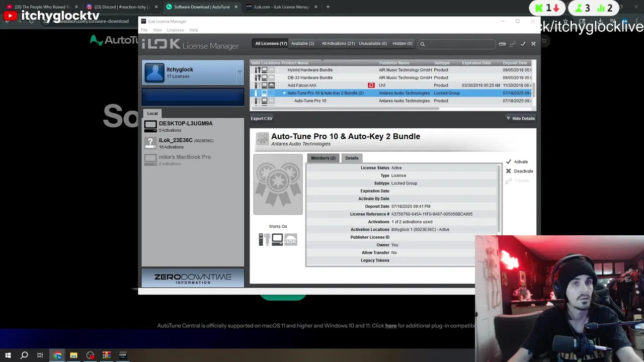Click iLok License Manager taskbar icon

tap(123, 355)
